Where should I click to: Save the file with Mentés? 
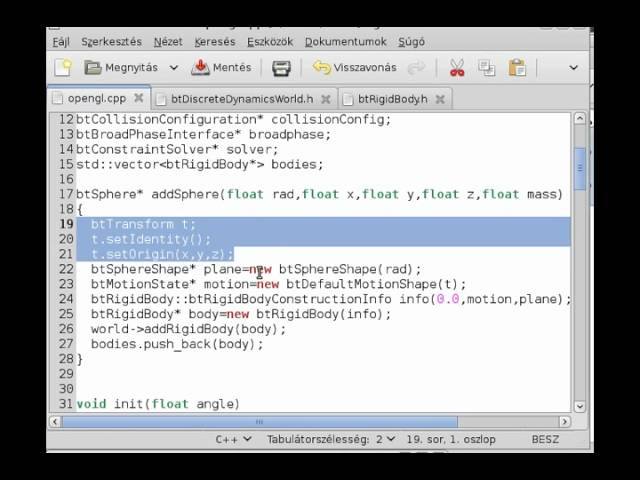tap(222, 67)
